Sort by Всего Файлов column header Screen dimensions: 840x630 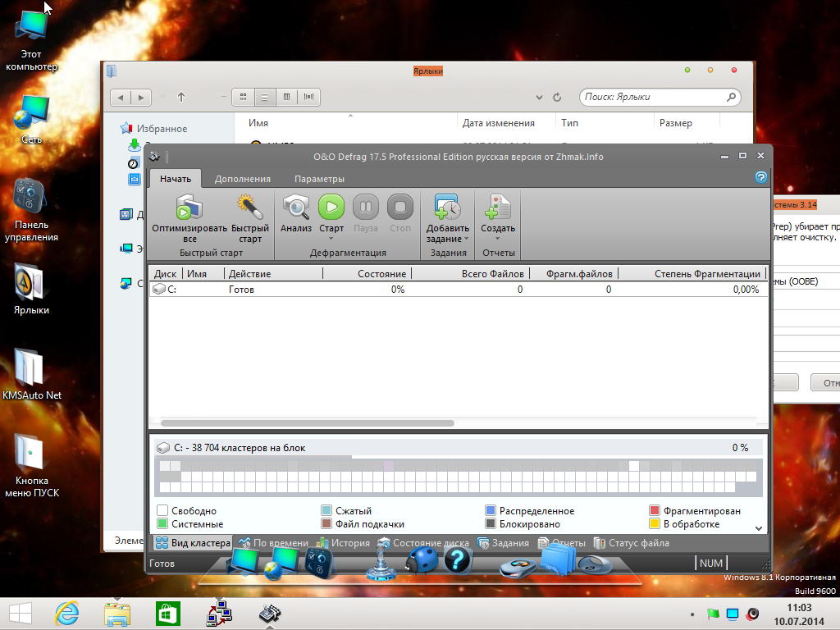click(471, 274)
